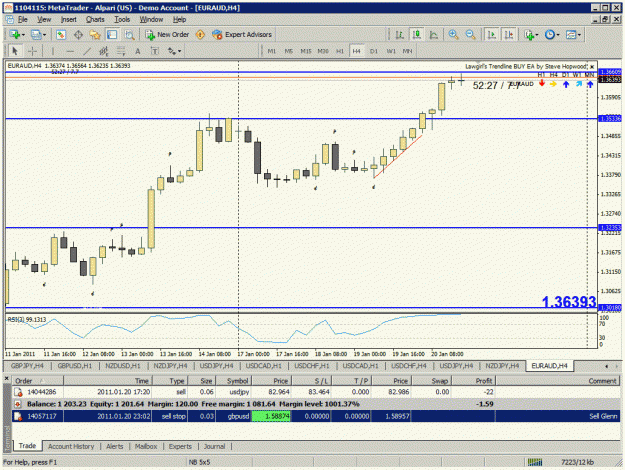Open dropdown arrow beside New Chart icon
This screenshot has width=625, height=470.
tap(23, 35)
